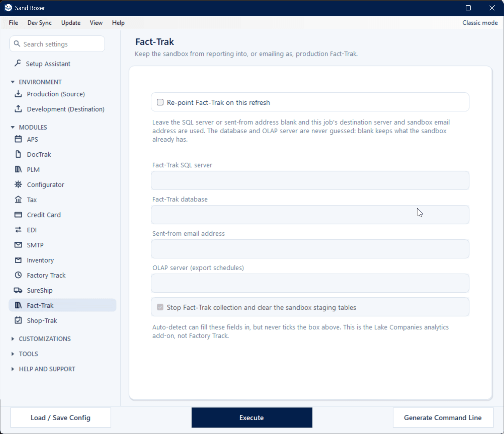Click the SMTP envelope icon
Viewport: 504px width, 434px height.
(18, 245)
